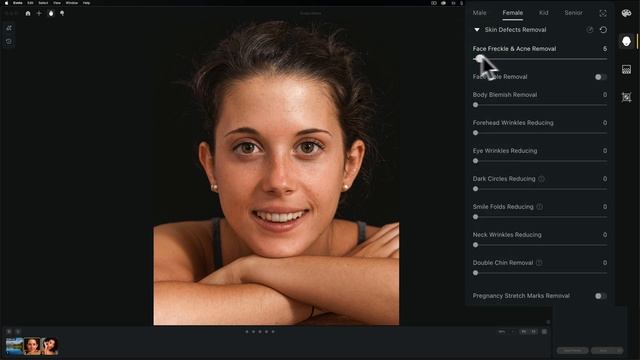Switch to the Female tab
Viewport: 640px width, 360px height.
coord(513,13)
